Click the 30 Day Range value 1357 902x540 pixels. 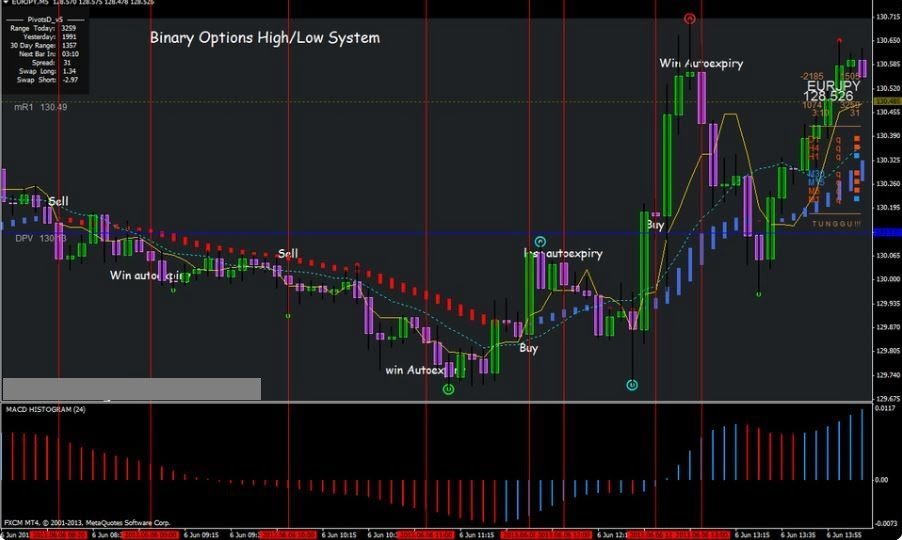68,45
